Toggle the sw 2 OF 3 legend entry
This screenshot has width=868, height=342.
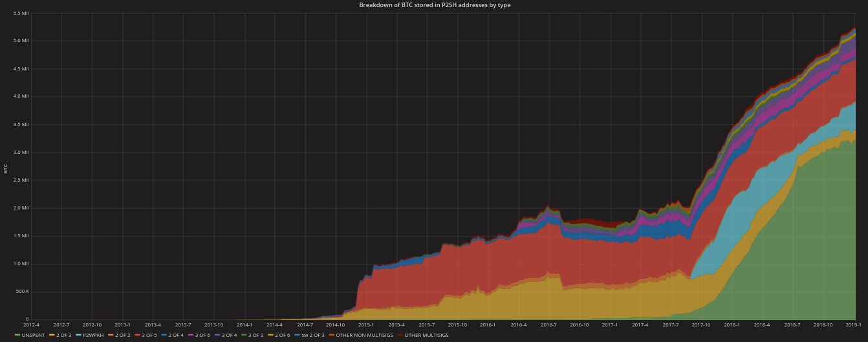click(x=312, y=335)
